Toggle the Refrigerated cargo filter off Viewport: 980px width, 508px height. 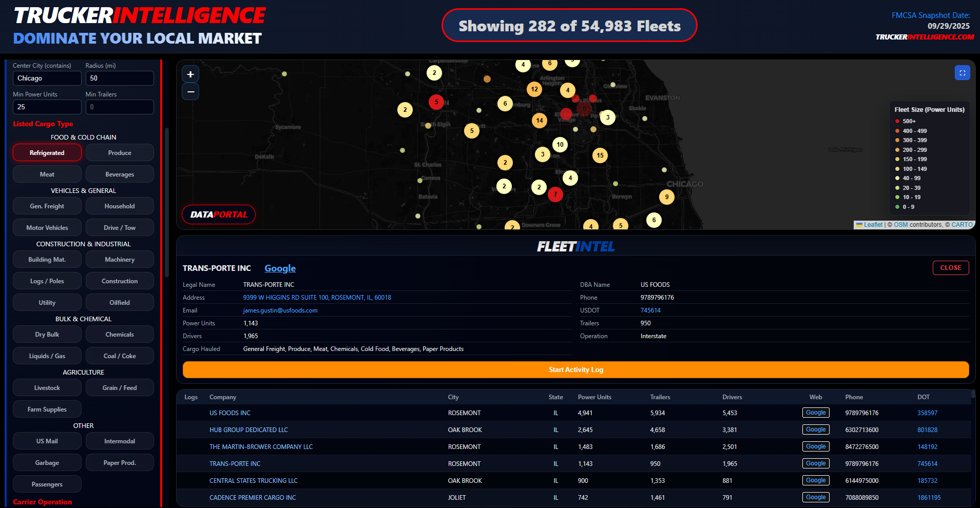(47, 152)
